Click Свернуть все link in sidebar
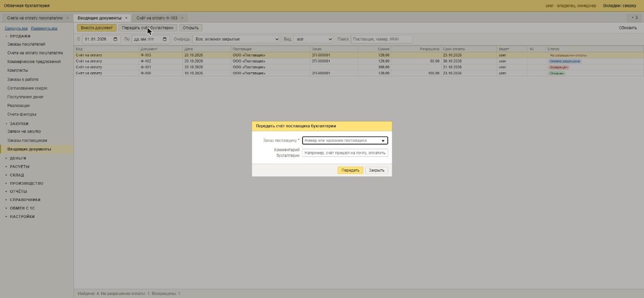The width and height of the screenshot is (644, 298). (16, 28)
